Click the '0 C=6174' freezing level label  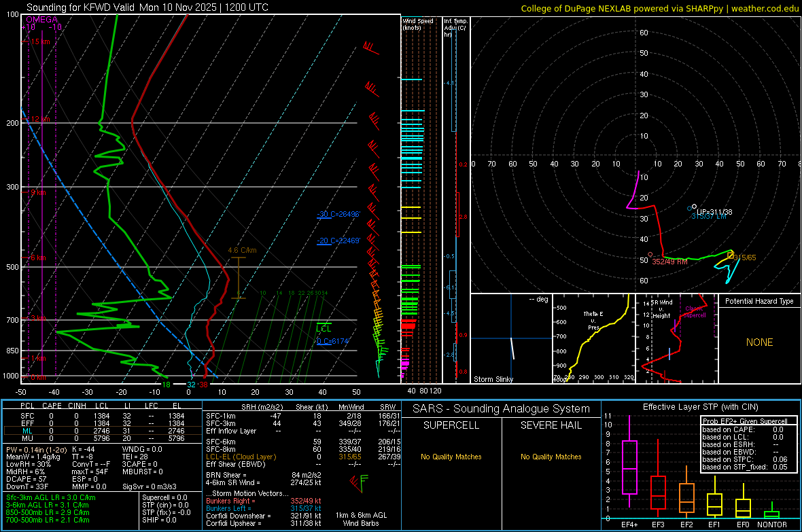[x=332, y=340]
